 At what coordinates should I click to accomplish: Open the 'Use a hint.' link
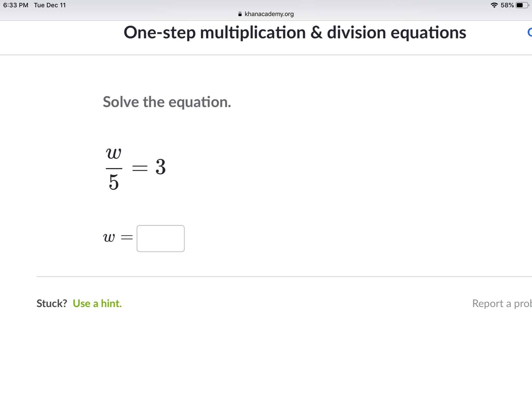(x=97, y=303)
